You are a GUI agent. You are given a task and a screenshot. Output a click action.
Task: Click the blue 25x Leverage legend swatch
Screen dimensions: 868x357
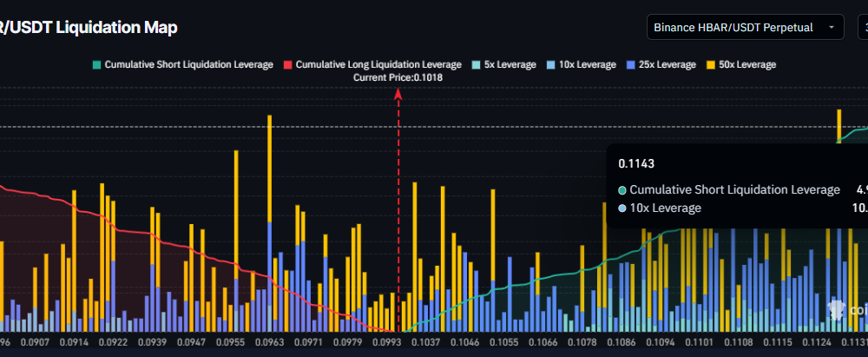pyautogui.click(x=630, y=65)
